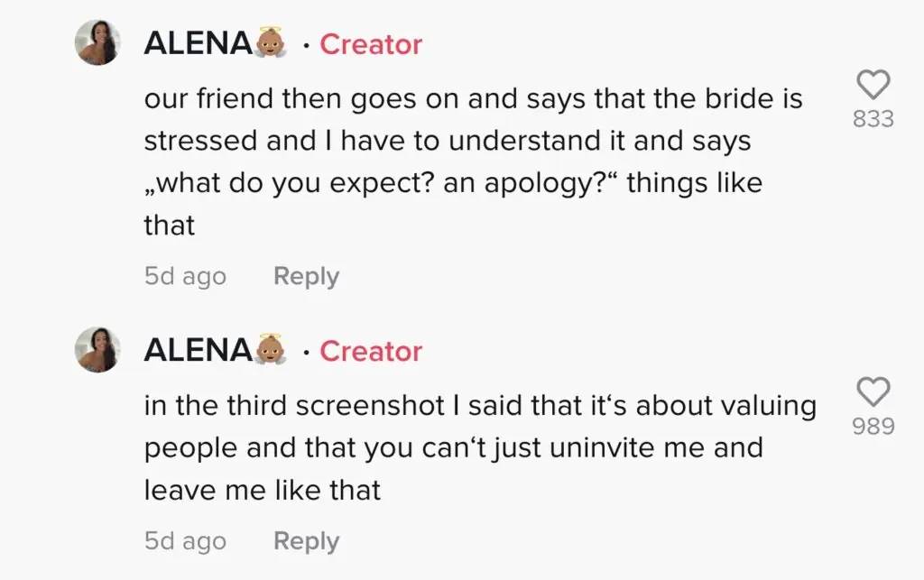The image size is (924, 580).
Task: Open the top comment's profile picture
Action: [97, 43]
